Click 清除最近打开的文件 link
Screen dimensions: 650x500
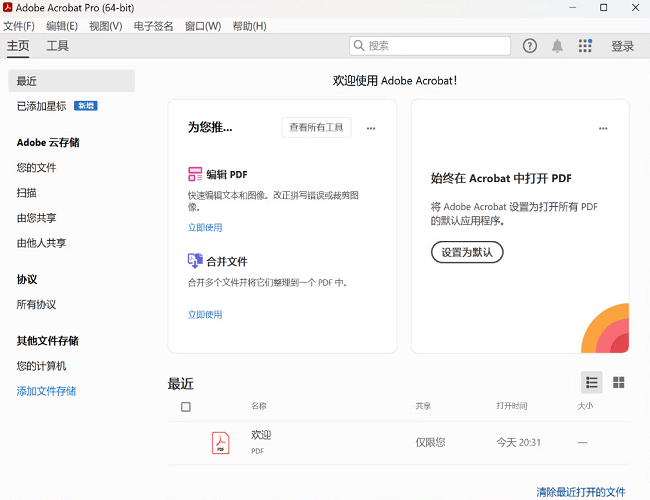[581, 492]
